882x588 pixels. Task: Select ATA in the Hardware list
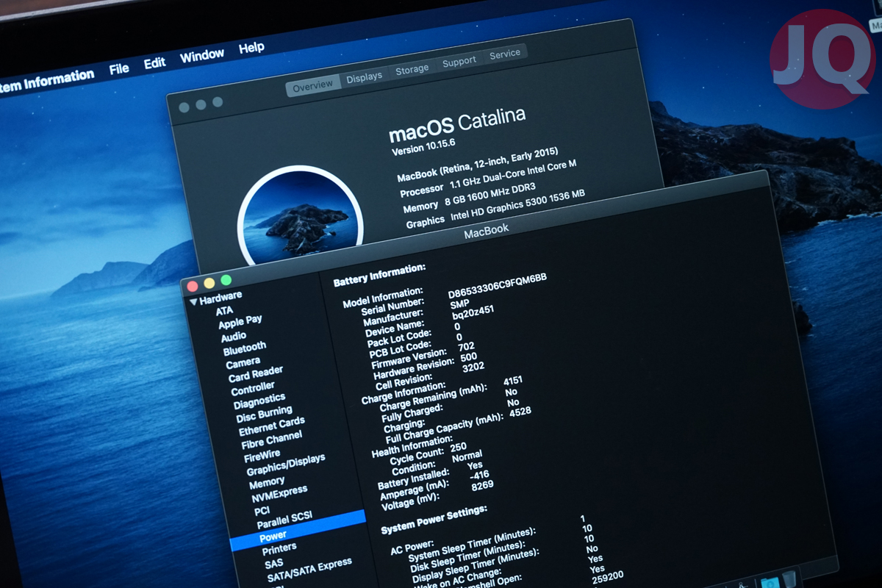pyautogui.click(x=224, y=310)
